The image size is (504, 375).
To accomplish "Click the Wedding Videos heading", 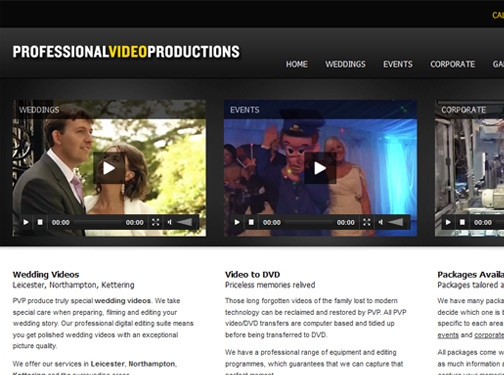I will pos(46,275).
